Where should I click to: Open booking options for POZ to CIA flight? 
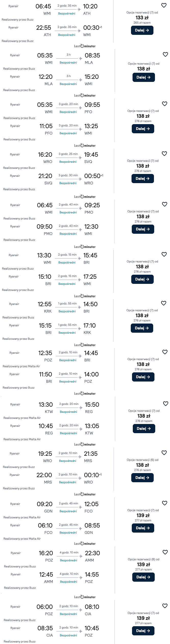click(143, 613)
